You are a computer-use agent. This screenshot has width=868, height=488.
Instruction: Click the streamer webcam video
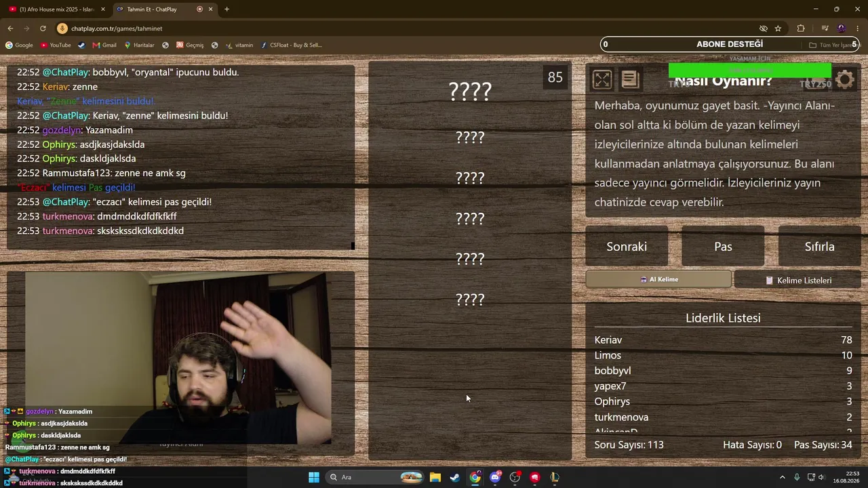178,358
